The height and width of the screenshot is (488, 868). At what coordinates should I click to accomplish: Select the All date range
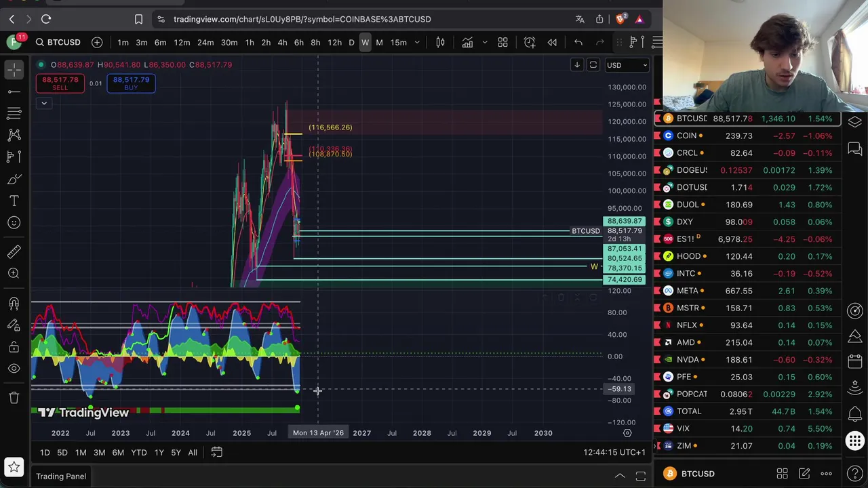click(x=193, y=452)
